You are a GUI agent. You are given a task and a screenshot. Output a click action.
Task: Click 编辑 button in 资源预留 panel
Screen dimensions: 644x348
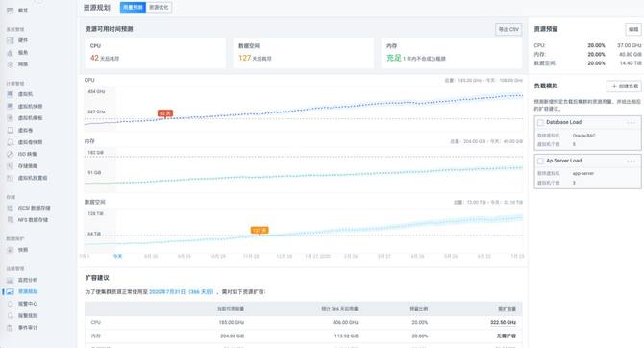pyautogui.click(x=633, y=29)
